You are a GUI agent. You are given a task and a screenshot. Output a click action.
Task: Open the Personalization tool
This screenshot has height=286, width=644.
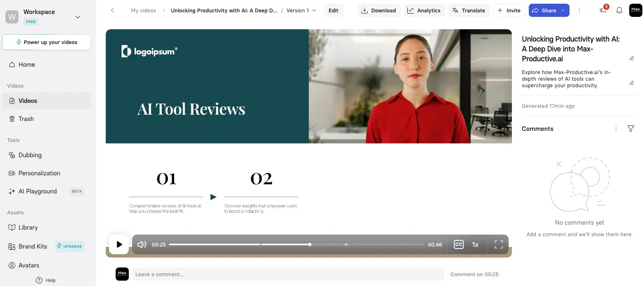[46, 173]
